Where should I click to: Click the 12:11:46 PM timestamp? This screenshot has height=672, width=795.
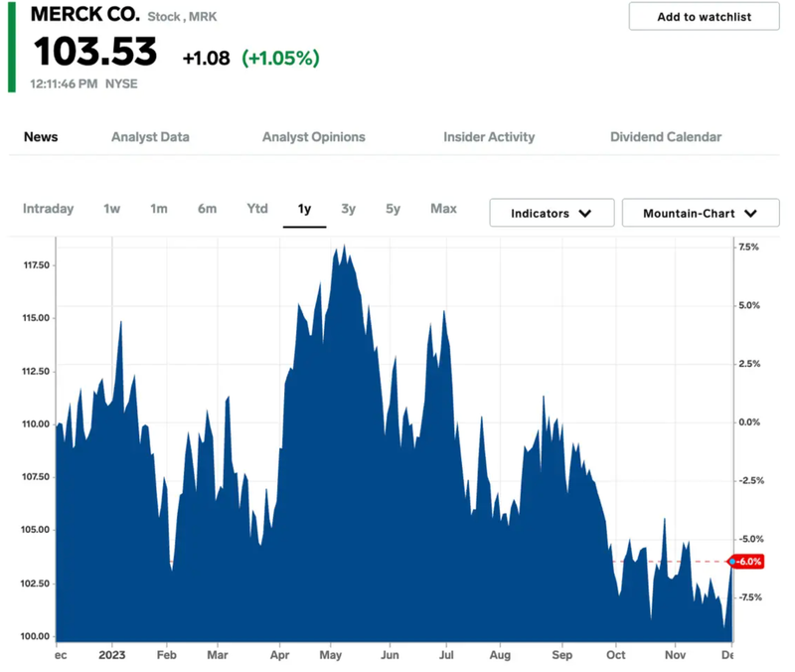click(64, 84)
